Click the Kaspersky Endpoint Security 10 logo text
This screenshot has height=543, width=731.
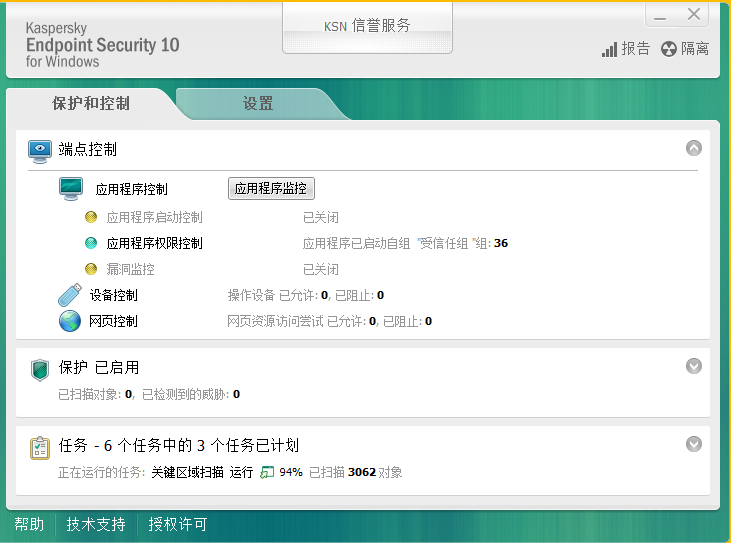click(102, 45)
